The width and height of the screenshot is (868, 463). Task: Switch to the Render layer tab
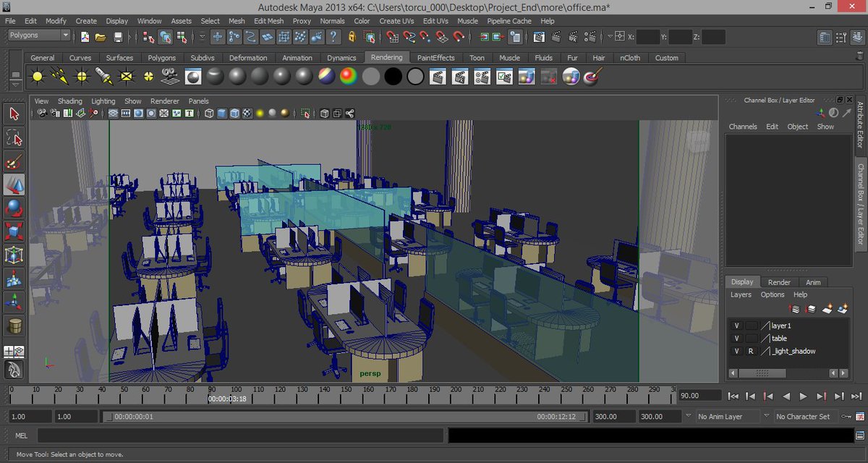pyautogui.click(x=779, y=282)
